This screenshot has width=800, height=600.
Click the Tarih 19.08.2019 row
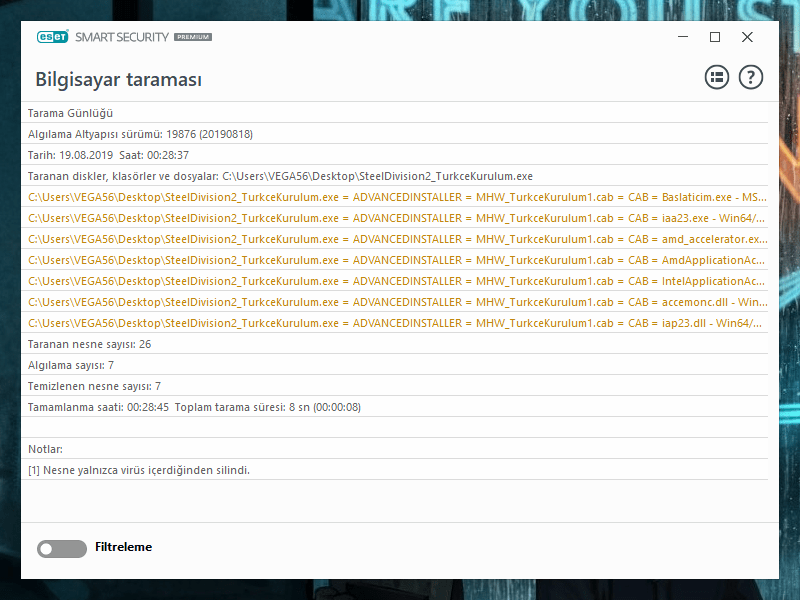[x=395, y=155]
